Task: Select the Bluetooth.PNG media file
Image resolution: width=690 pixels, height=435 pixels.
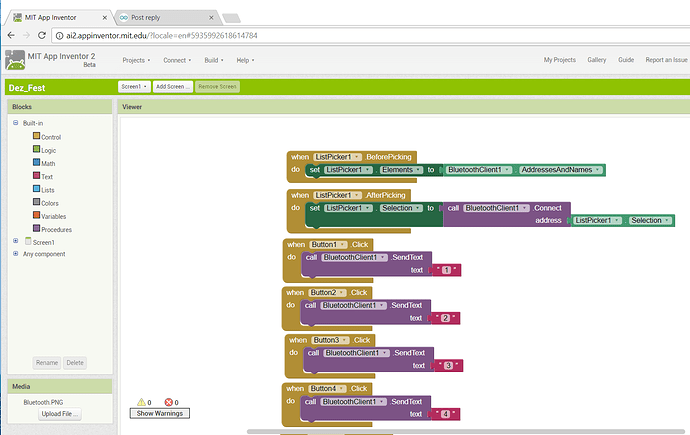Action: [x=43, y=402]
